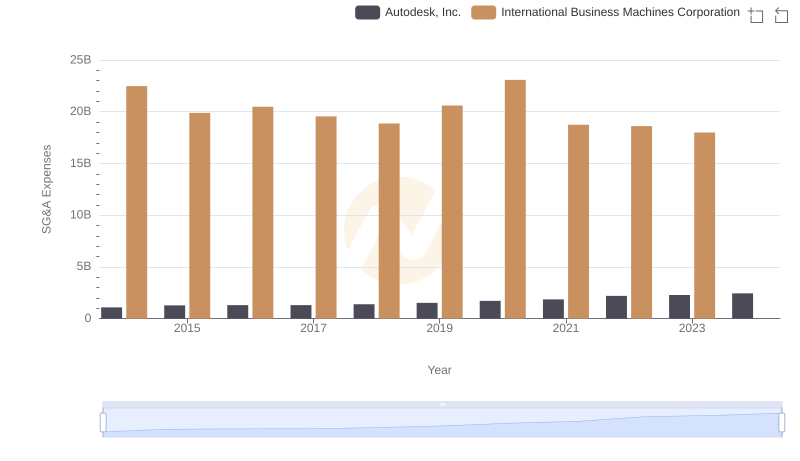Screen dimensions: 800x461
Task: Click the 15B y-axis label
Action: [x=81, y=163]
